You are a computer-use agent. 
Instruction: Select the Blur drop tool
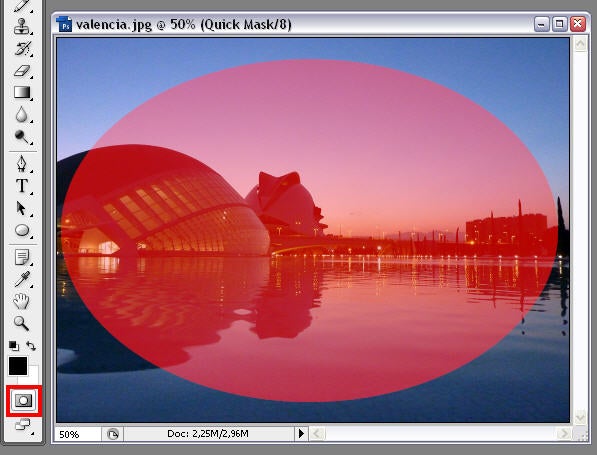tap(22, 114)
